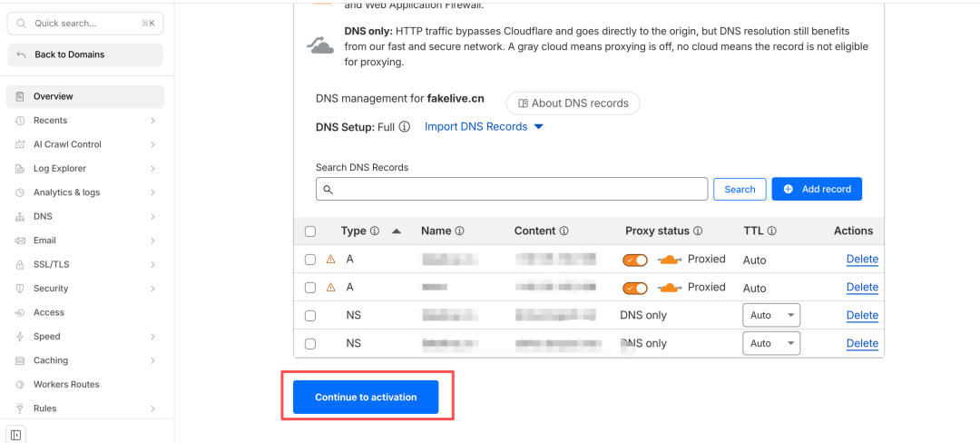Image resolution: width=980 pixels, height=443 pixels.
Task: Click the Analytics & logs chart icon
Action: click(20, 192)
